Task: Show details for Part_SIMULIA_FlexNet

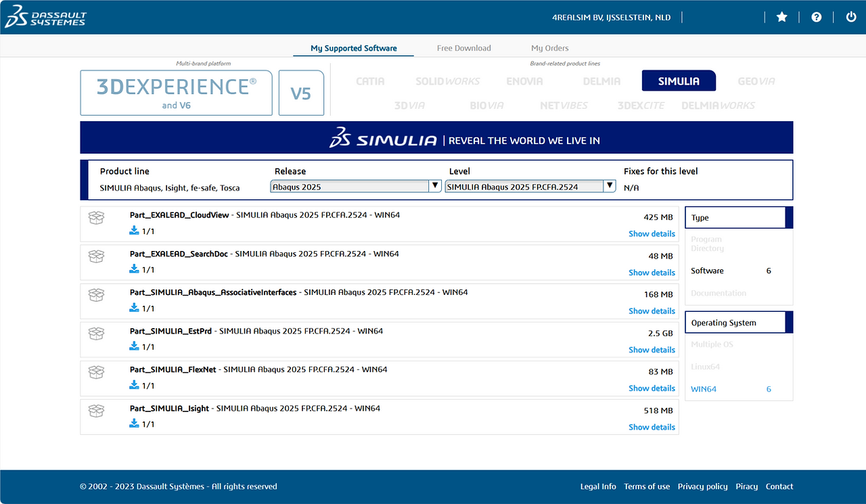Action: (652, 388)
